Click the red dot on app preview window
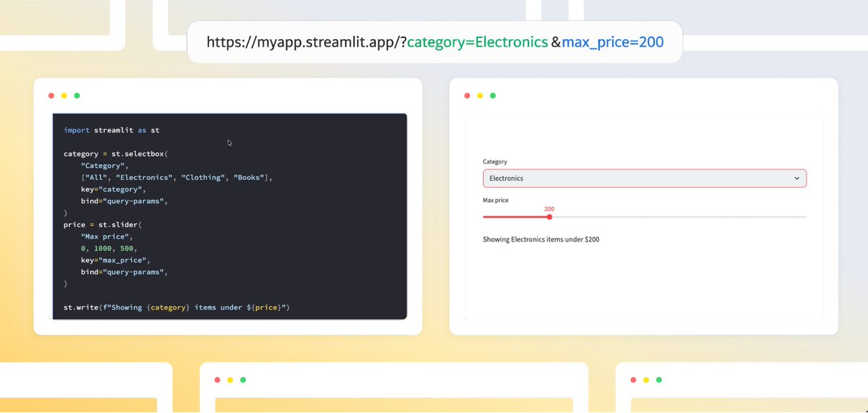 (467, 95)
